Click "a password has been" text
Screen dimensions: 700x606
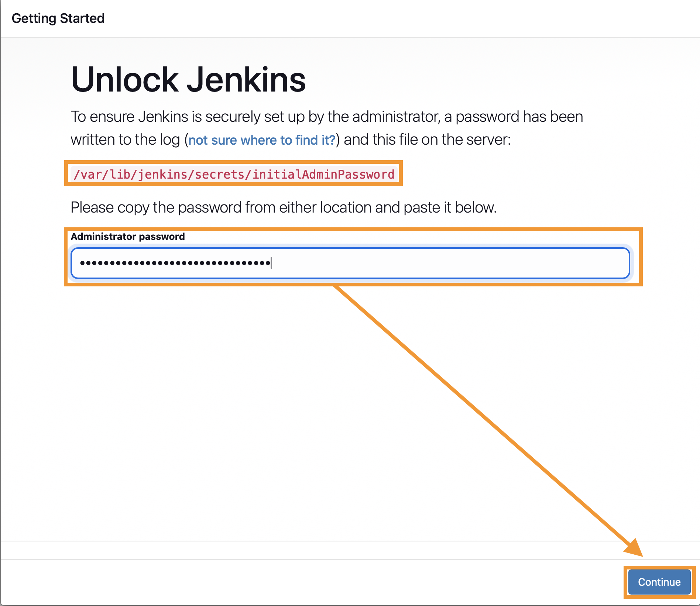pyautogui.click(x=514, y=117)
